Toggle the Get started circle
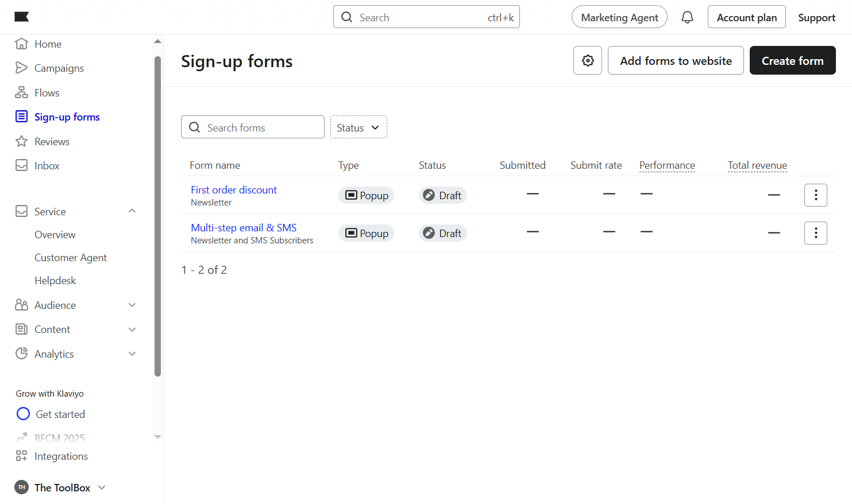 tap(23, 414)
